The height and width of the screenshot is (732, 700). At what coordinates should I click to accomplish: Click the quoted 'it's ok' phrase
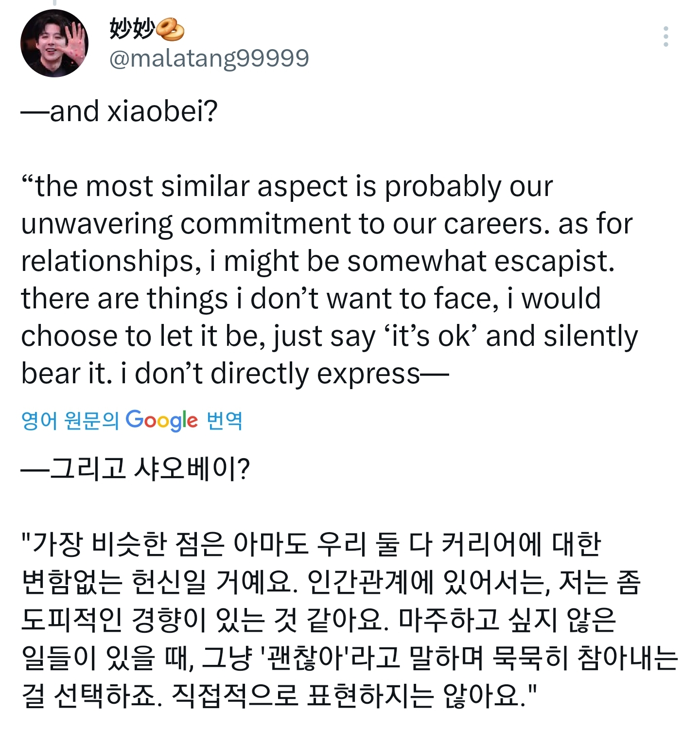[430, 337]
